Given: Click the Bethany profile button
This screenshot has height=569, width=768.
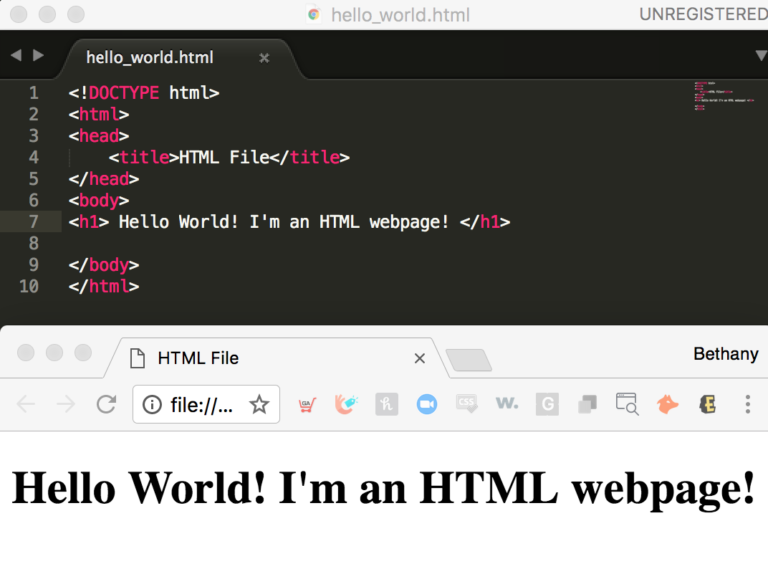Looking at the screenshot, I should pos(725,354).
